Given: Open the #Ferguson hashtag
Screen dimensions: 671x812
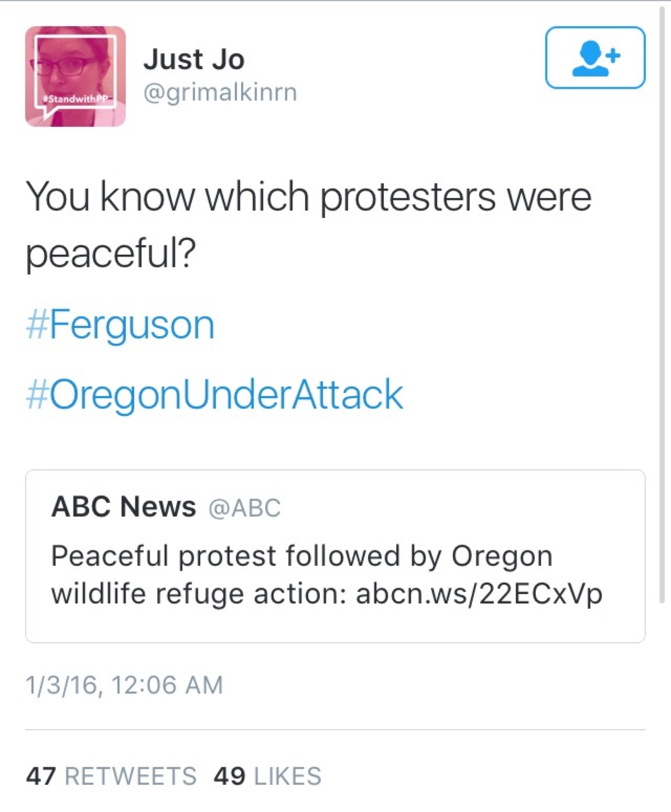Looking at the screenshot, I should pyautogui.click(x=121, y=325).
